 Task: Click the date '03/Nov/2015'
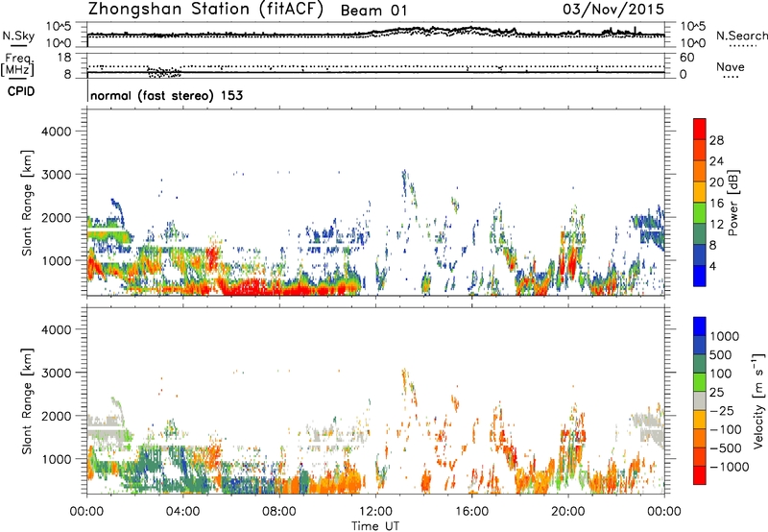click(613, 10)
